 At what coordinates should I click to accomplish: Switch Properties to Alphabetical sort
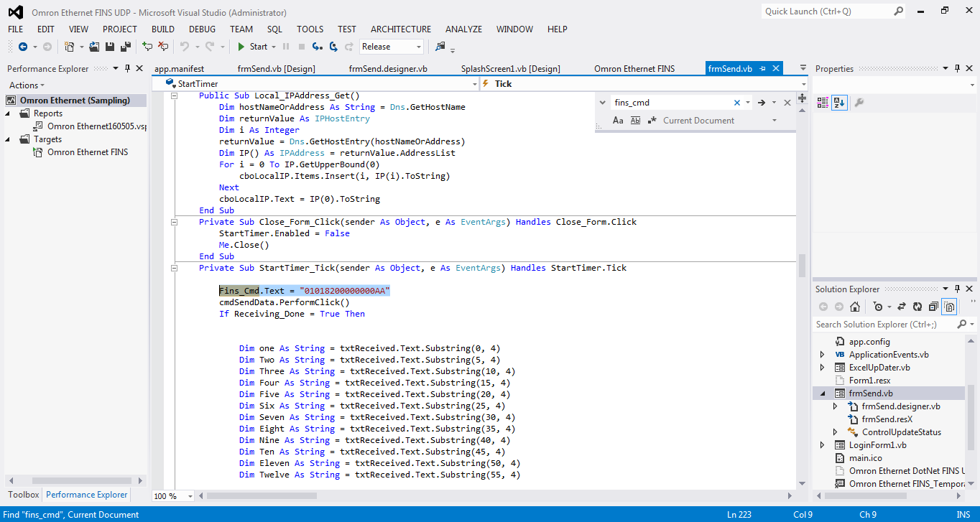click(839, 103)
